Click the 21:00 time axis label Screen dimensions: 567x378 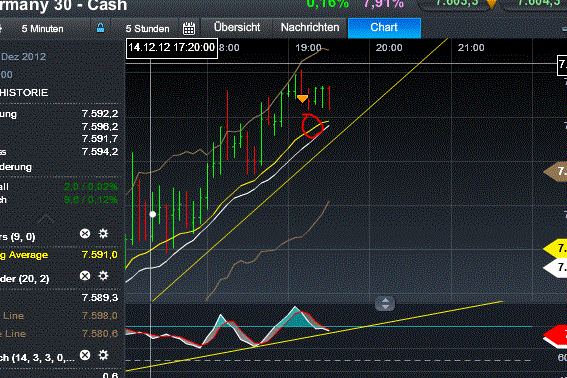(x=471, y=48)
